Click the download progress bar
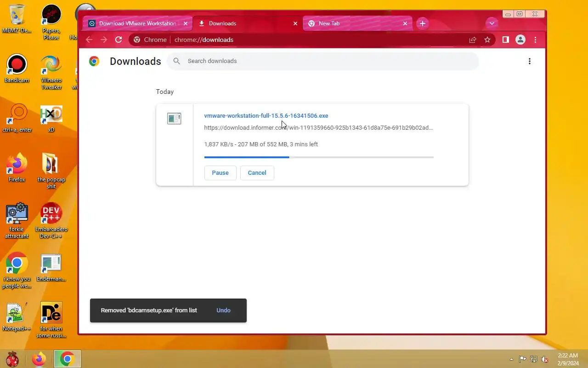Screen dimensions: 588x368 319,157
